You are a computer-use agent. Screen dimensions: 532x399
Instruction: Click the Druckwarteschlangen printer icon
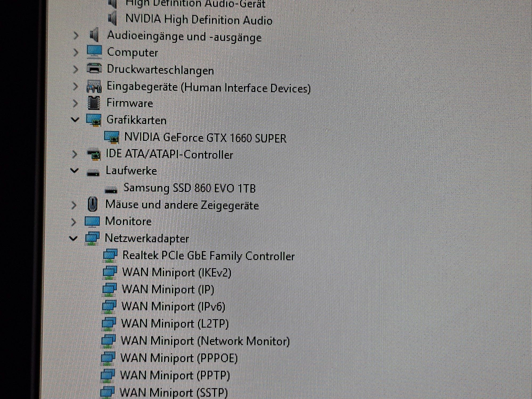coord(94,69)
